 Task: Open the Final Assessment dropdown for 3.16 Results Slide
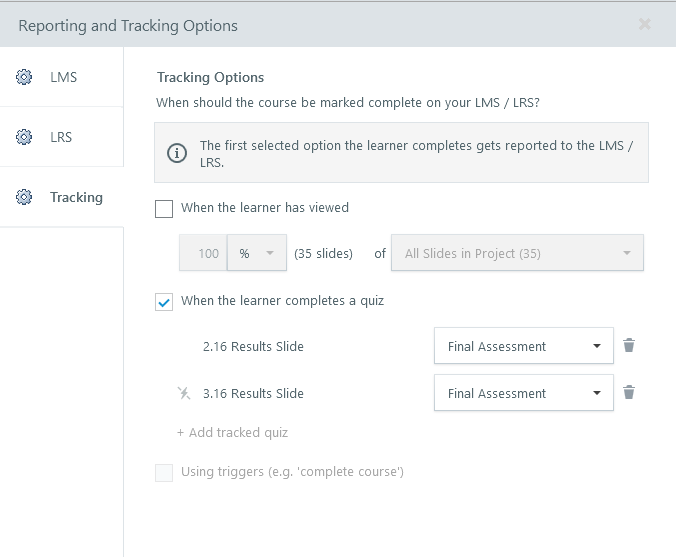pos(524,393)
